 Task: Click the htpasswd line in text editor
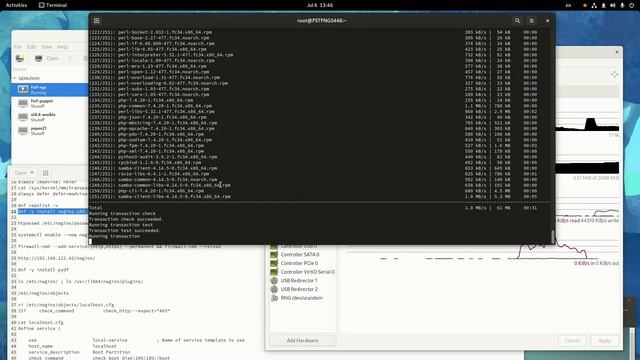[53, 223]
